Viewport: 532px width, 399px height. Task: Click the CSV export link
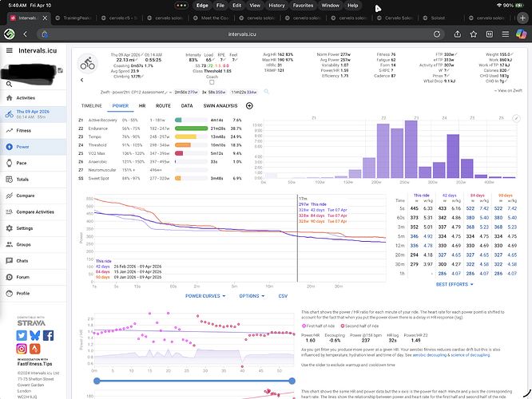282,295
